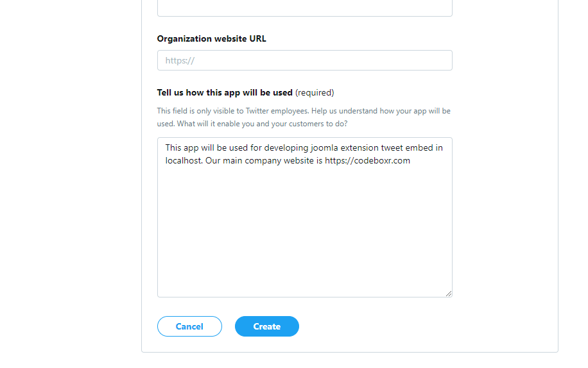
Task: Click the https:// placeholder text
Action: (180, 61)
